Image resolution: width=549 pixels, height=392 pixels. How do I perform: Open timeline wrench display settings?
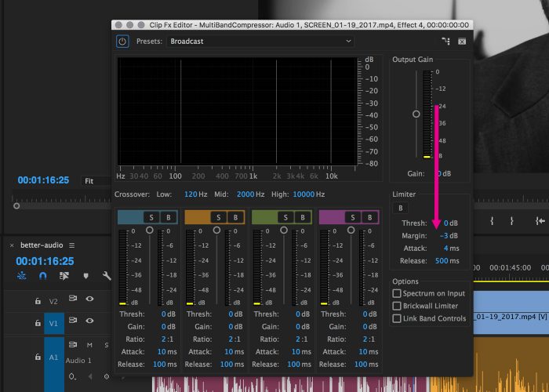coord(107,276)
